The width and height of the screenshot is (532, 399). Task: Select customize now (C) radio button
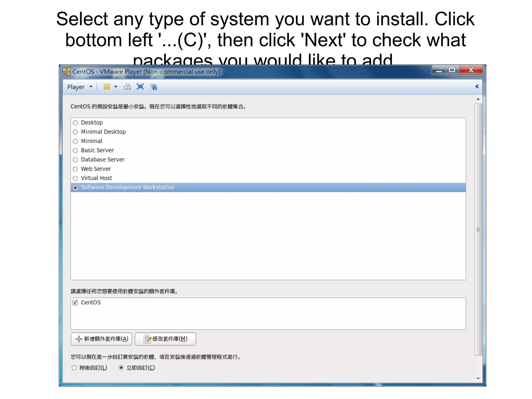point(121,368)
